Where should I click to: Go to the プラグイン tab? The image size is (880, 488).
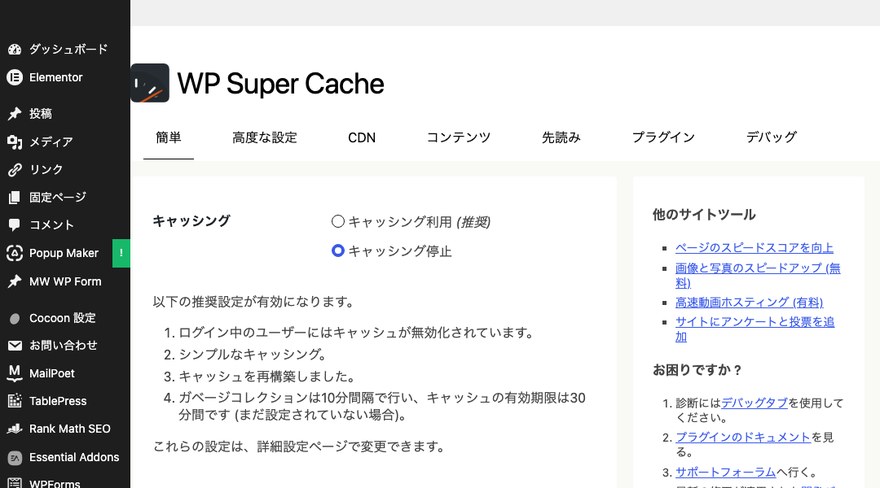[x=663, y=137]
